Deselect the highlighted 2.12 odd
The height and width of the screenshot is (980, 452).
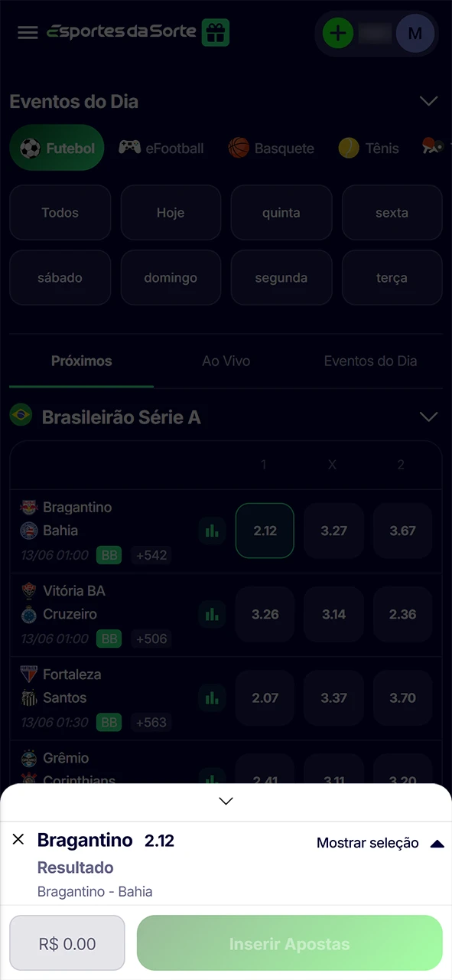264,531
